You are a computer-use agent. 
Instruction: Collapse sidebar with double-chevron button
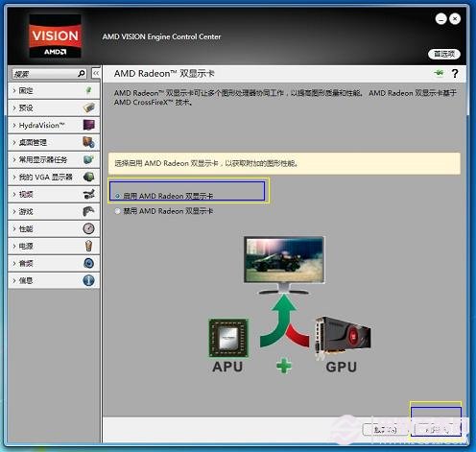coord(96,74)
